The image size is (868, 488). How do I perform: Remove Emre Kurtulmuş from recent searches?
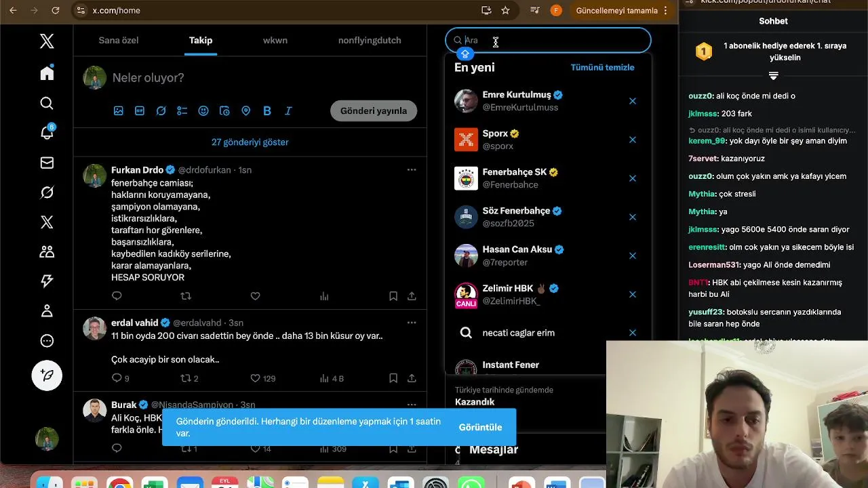click(x=633, y=101)
